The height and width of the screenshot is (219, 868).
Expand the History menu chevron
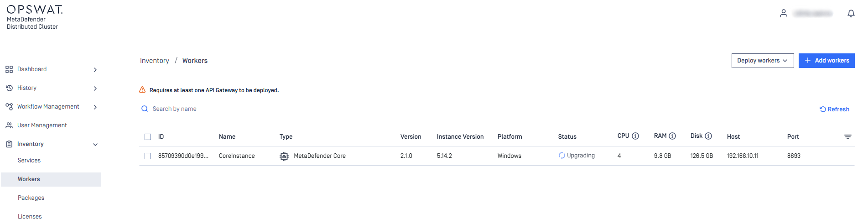(95, 89)
